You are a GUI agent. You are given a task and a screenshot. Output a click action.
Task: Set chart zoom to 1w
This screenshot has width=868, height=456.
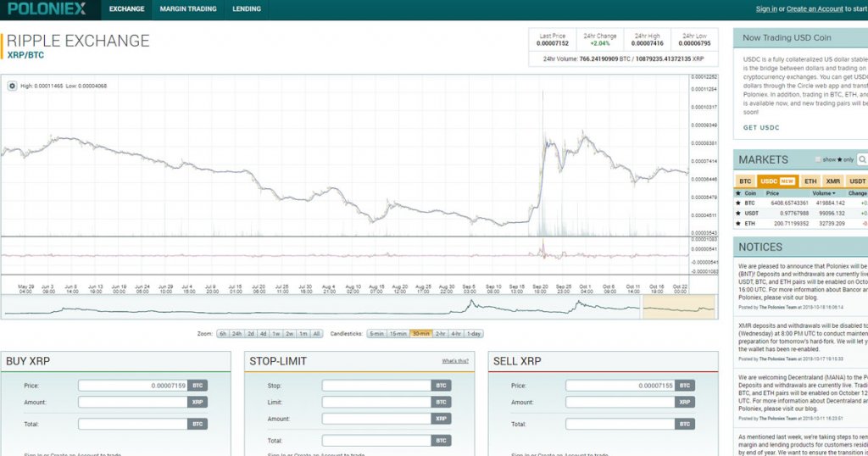point(275,334)
